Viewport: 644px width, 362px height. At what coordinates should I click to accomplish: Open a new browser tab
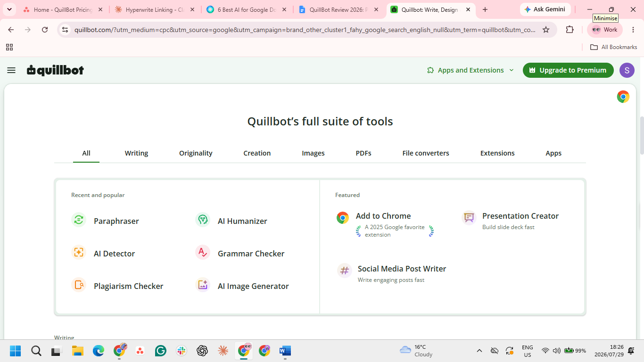[485, 9]
